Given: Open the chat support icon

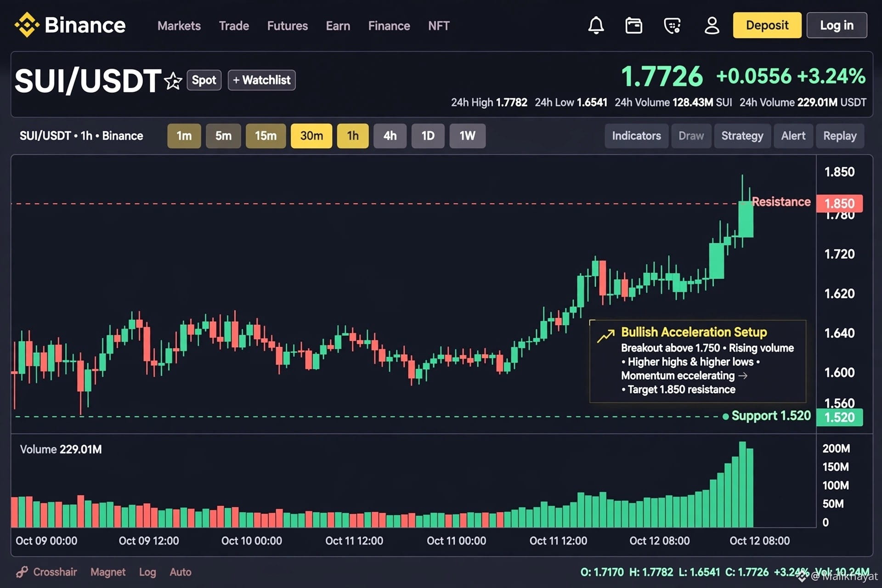Looking at the screenshot, I should point(673,25).
